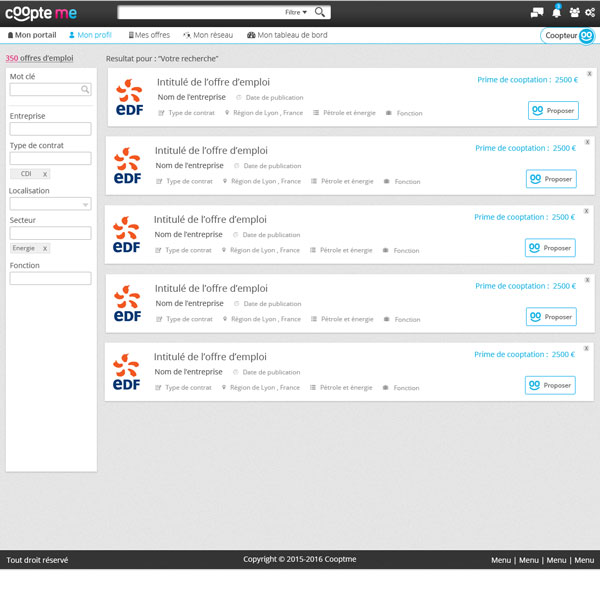This screenshot has width=600, height=602.
Task: Click Proposer on the third offer
Action: pos(550,248)
